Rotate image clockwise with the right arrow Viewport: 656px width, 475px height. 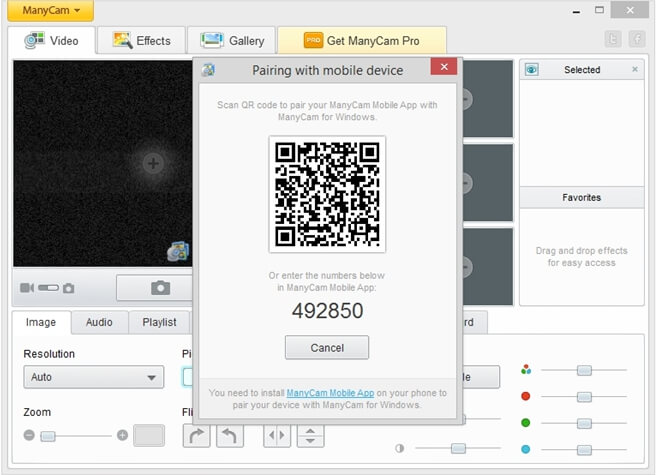[196, 436]
